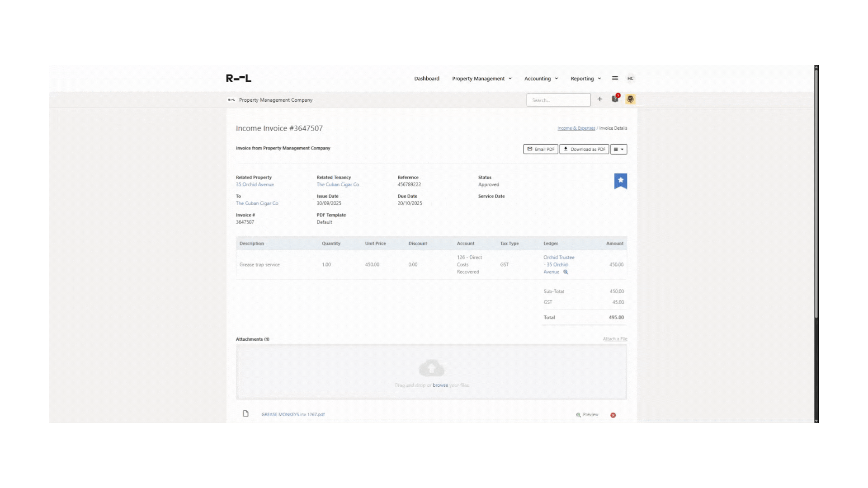The image size is (868, 488).
Task: Open the invoice actions list dropdown
Action: point(618,149)
